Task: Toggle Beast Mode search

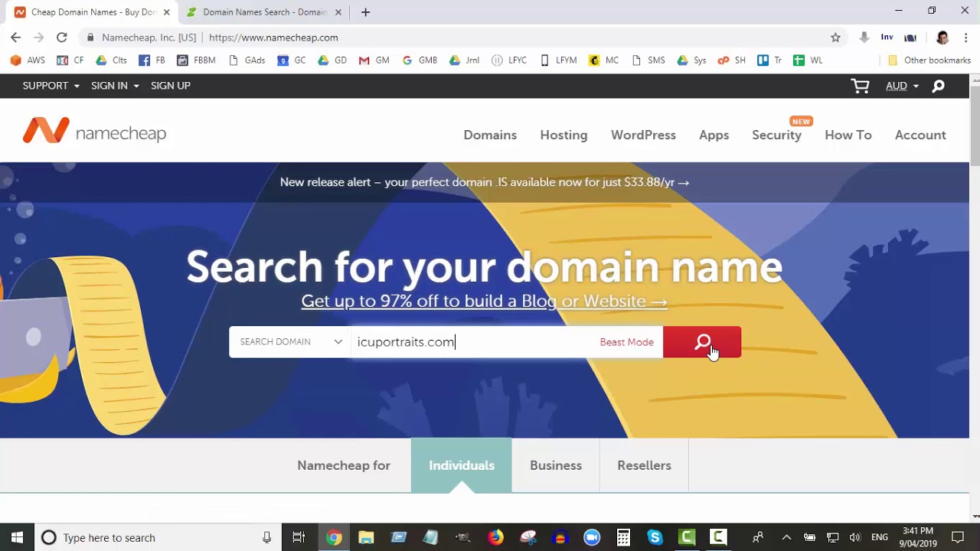Action: click(626, 342)
